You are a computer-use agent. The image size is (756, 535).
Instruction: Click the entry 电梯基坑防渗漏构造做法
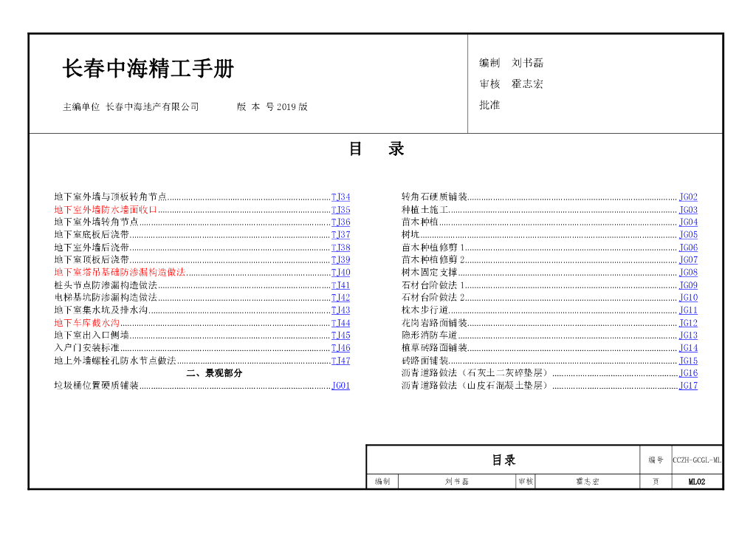[x=106, y=298]
